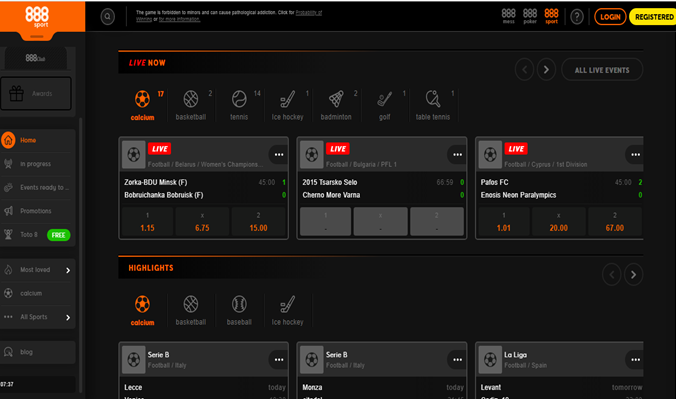Expand Most loved chevron

(x=68, y=270)
